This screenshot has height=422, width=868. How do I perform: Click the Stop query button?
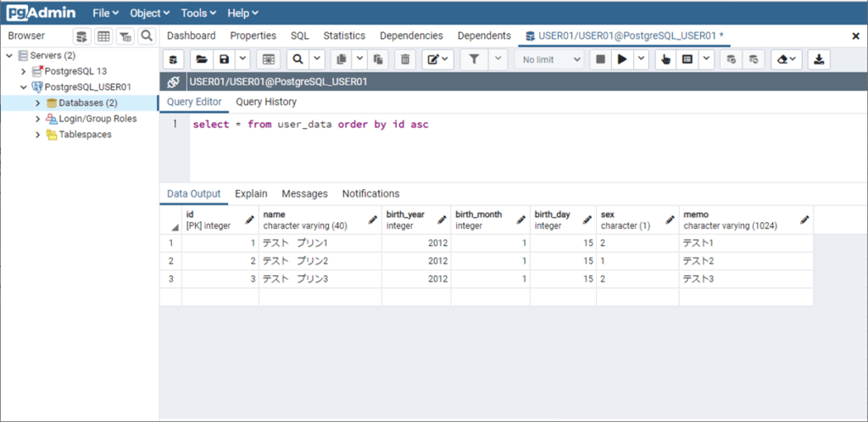pyautogui.click(x=600, y=59)
